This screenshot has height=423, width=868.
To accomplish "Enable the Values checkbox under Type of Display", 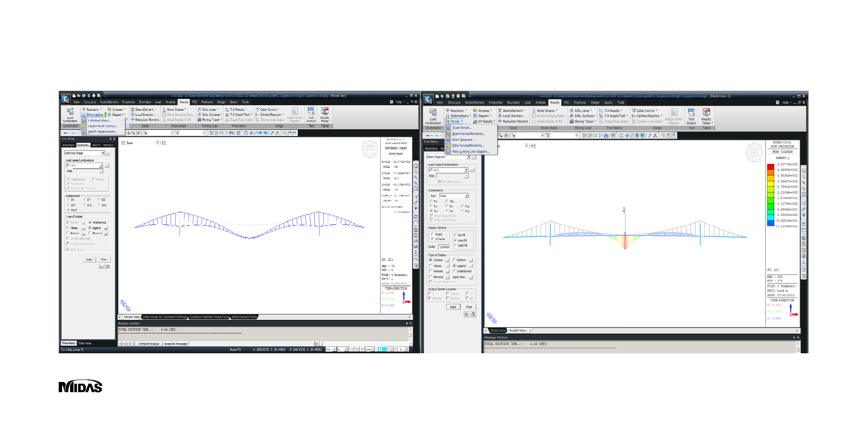I will (431, 266).
